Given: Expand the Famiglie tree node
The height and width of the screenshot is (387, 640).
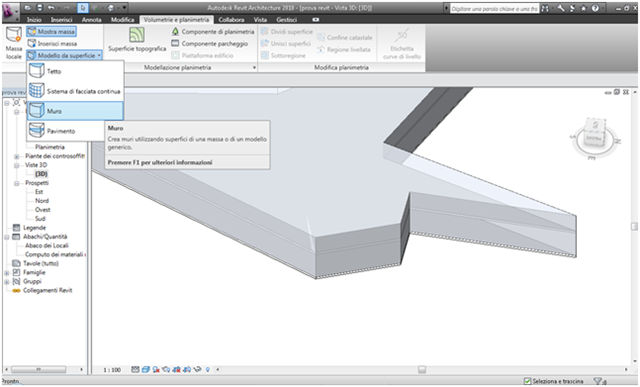Looking at the screenshot, I should pyautogui.click(x=7, y=273).
